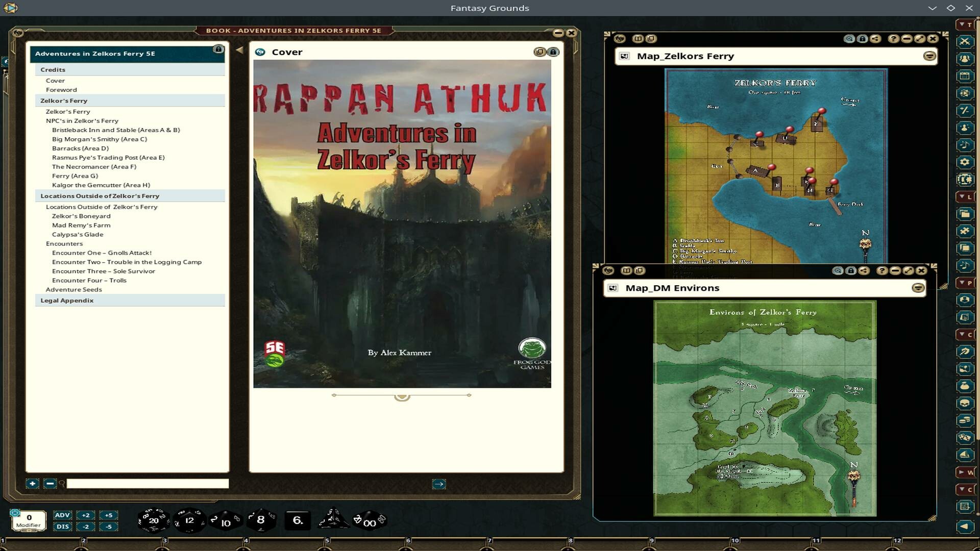
Task: Select the Legal Appendix section header
Action: (66, 300)
